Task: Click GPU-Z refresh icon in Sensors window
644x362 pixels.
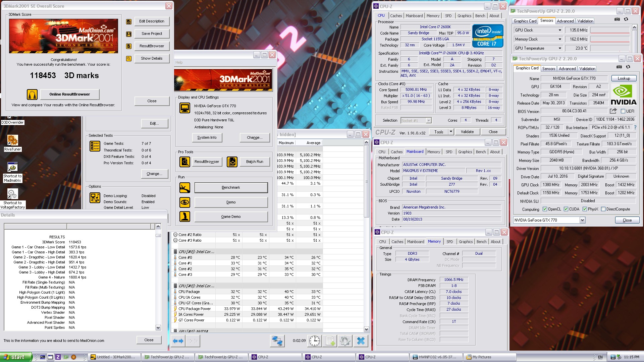Action: tap(626, 19)
